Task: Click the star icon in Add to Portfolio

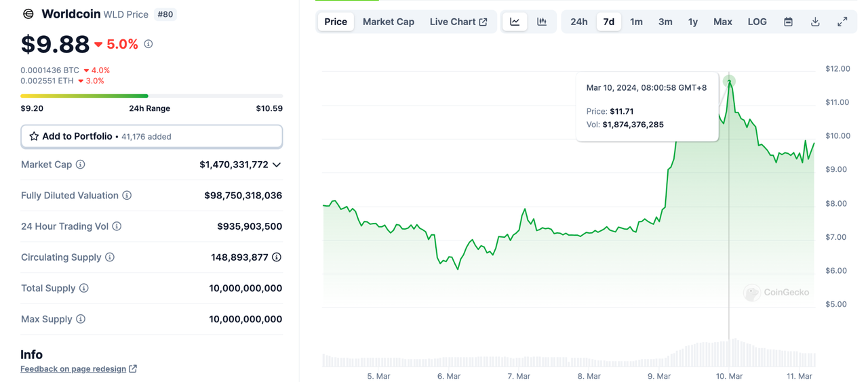Action: coord(34,137)
